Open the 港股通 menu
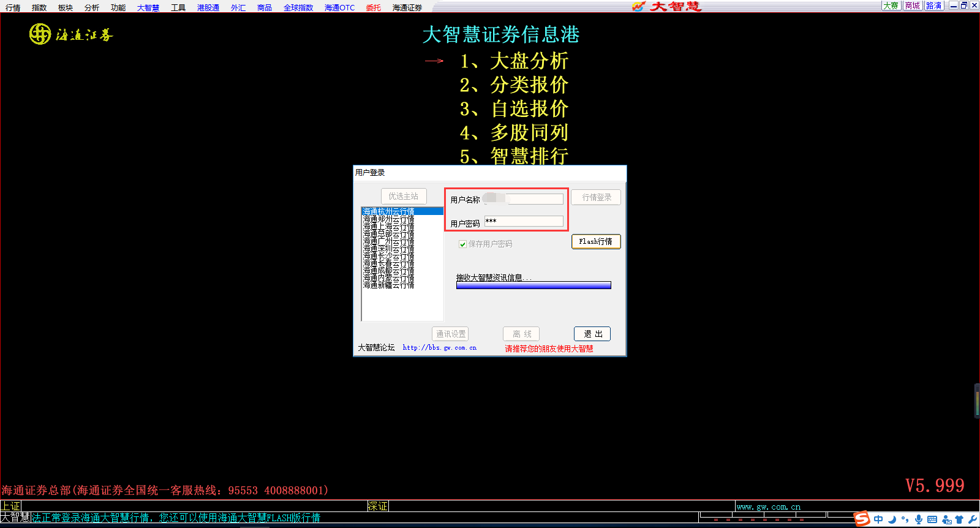The width and height of the screenshot is (980, 528). point(208,7)
